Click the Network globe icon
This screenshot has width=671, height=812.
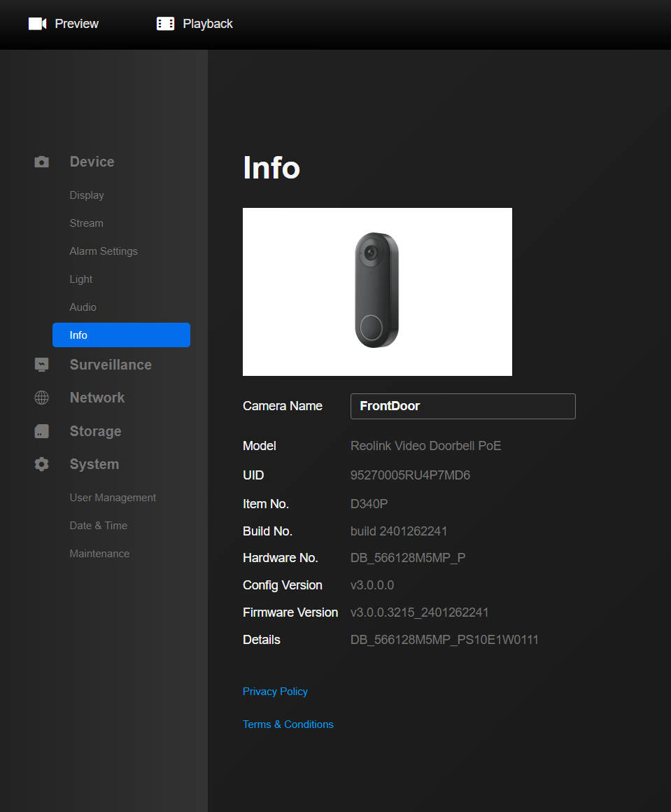pos(41,397)
